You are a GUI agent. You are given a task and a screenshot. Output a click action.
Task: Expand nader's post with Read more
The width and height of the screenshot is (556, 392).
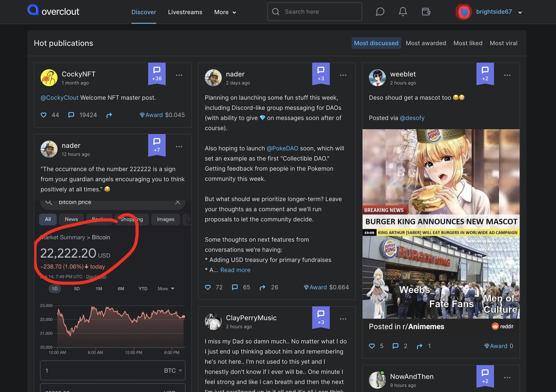[235, 270]
